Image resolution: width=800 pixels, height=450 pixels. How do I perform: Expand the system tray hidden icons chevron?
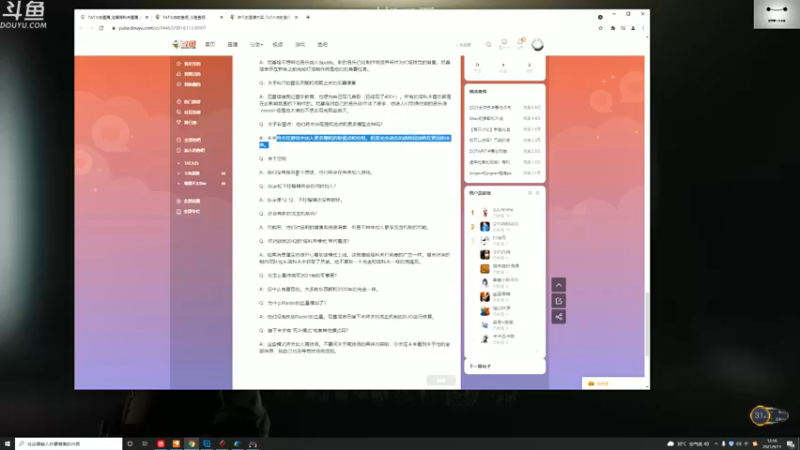pos(716,444)
